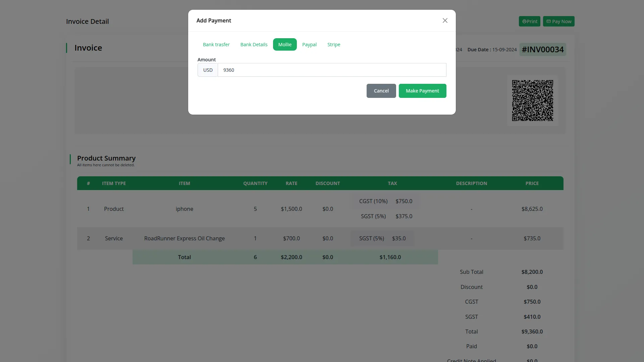
Task: Click the invoice QR code
Action: [532, 101]
